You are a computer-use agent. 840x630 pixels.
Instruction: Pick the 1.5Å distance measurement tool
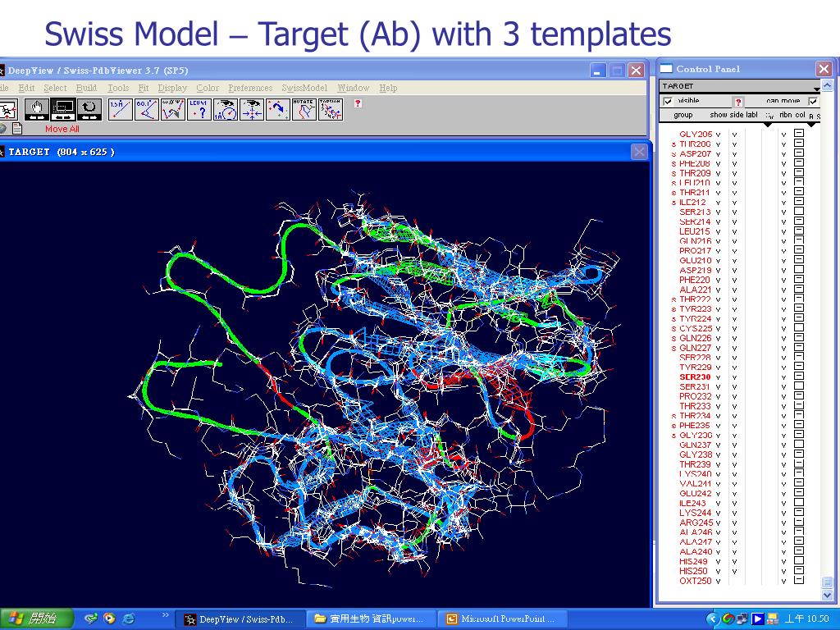120,110
